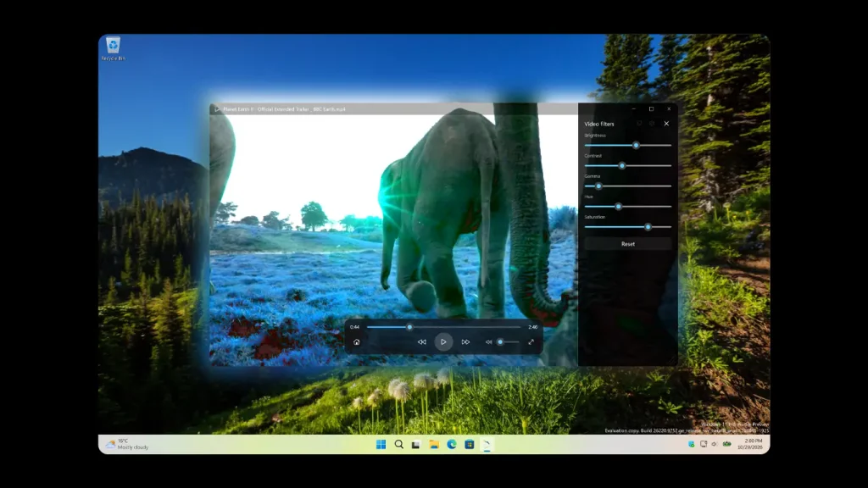Viewport: 868px width, 488px height.
Task: Enter fullscreen using the expand arrows icon
Action: click(x=531, y=342)
